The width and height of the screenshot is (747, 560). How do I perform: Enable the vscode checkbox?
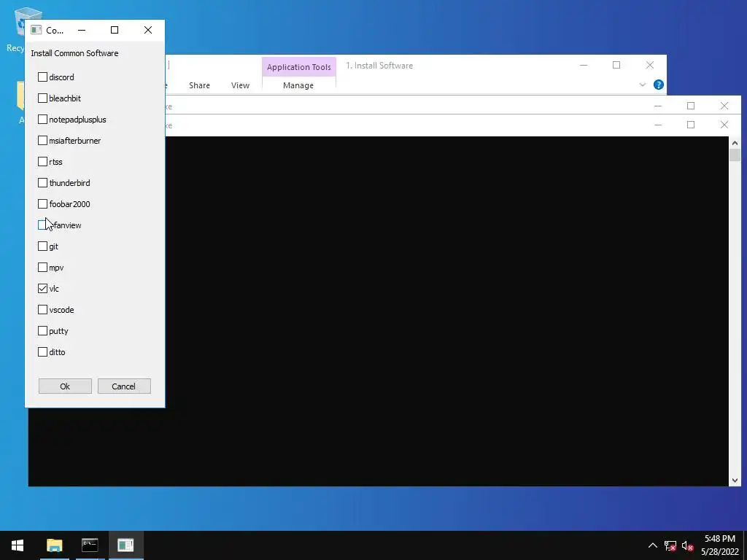pos(42,309)
